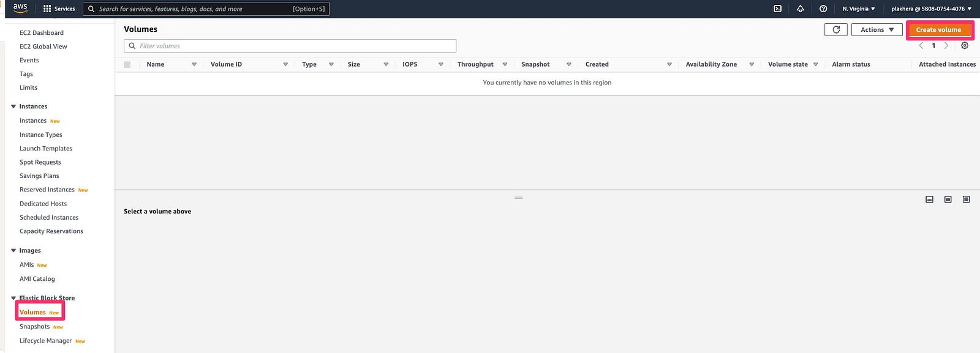Open the CloudShell terminal icon

click(777, 9)
